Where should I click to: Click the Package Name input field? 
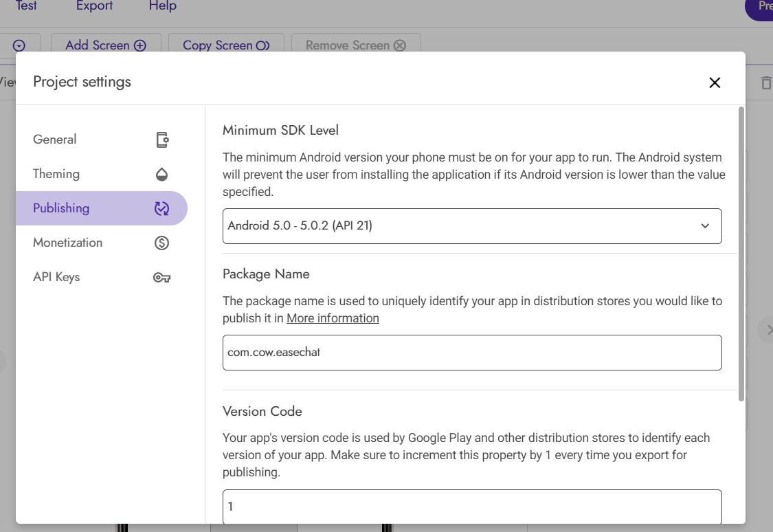tap(472, 353)
